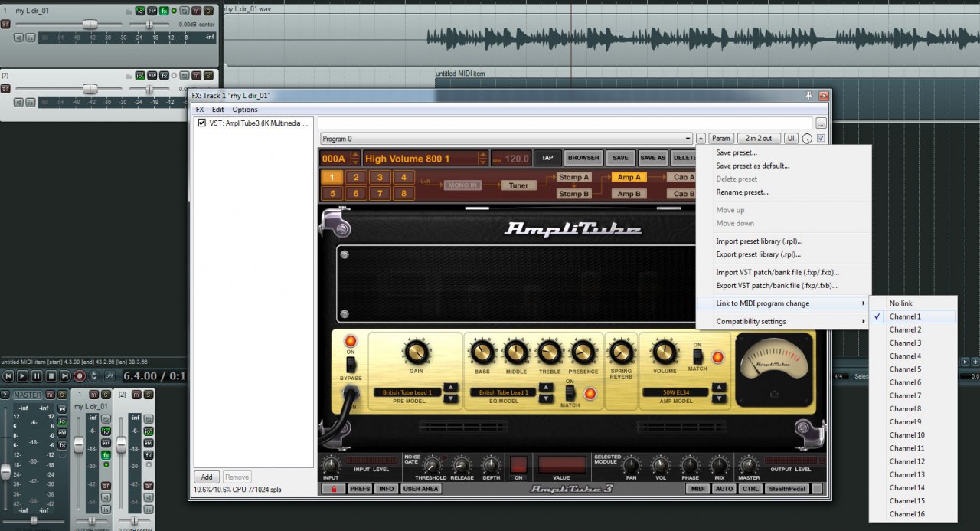The image size is (980, 531).
Task: Solo track 1 rhy L dir_01 in track panel
Action: coord(208,11)
